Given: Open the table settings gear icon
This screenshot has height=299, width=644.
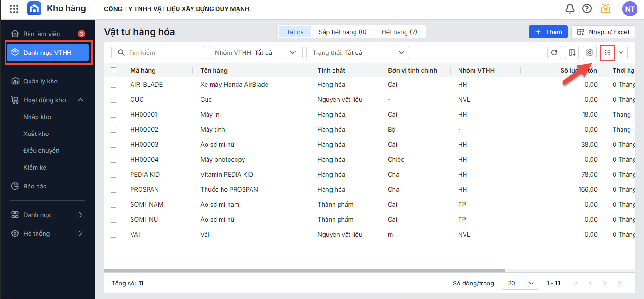Looking at the screenshot, I should pos(590,52).
